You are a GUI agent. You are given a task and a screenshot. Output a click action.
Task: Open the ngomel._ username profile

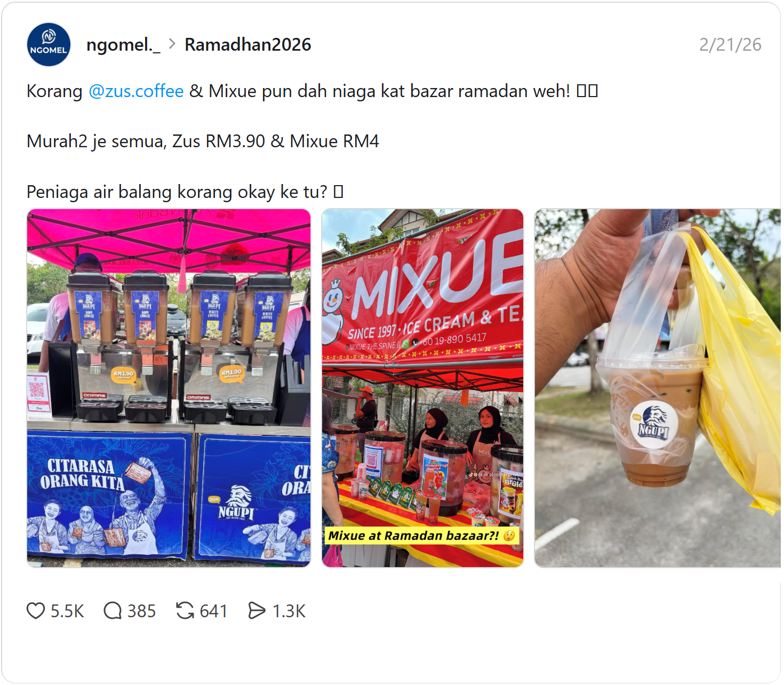pos(123,45)
